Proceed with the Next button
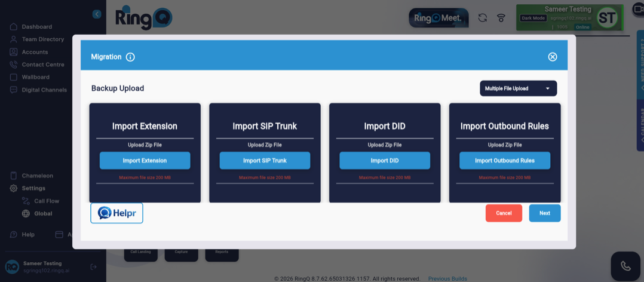Screen dimensions: 644x282 coord(545,213)
